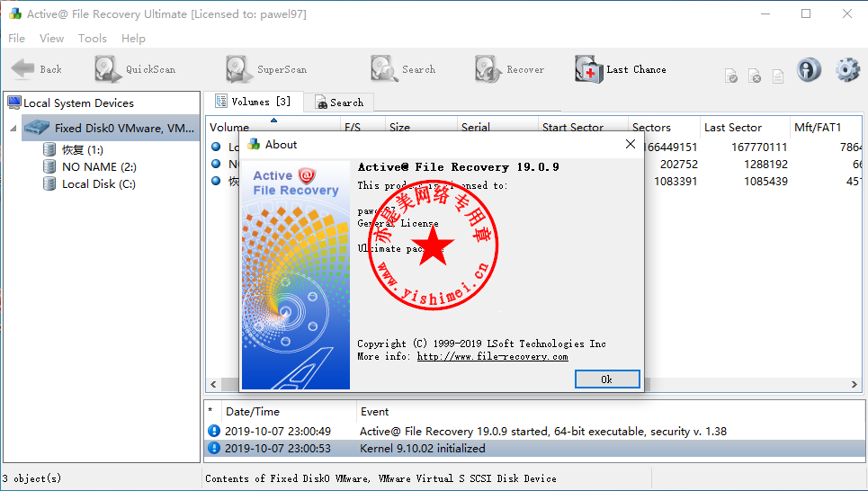Screen dimensions: 868x491
Task: Click the Back arrow in the toolbar
Action: coord(23,69)
